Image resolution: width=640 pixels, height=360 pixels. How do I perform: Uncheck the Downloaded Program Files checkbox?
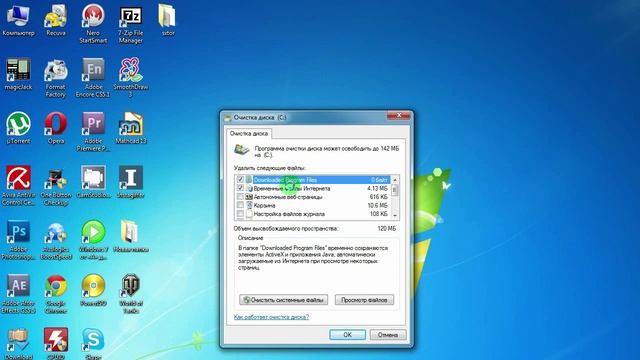pos(240,180)
